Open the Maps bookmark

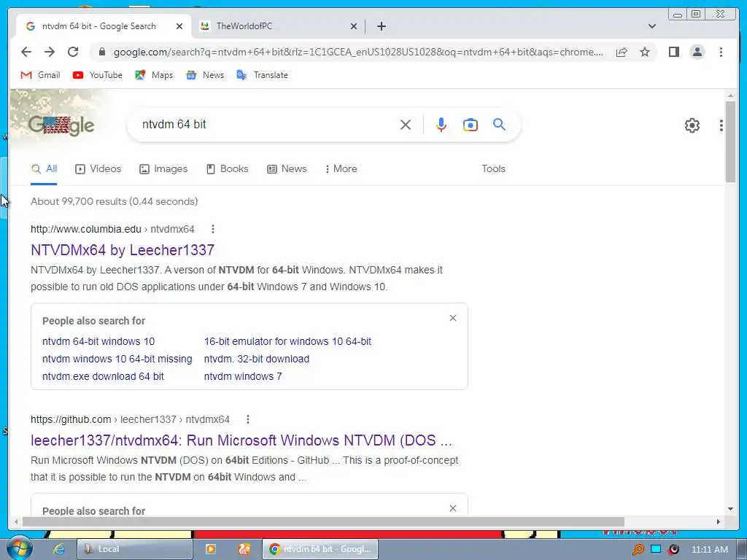[154, 75]
